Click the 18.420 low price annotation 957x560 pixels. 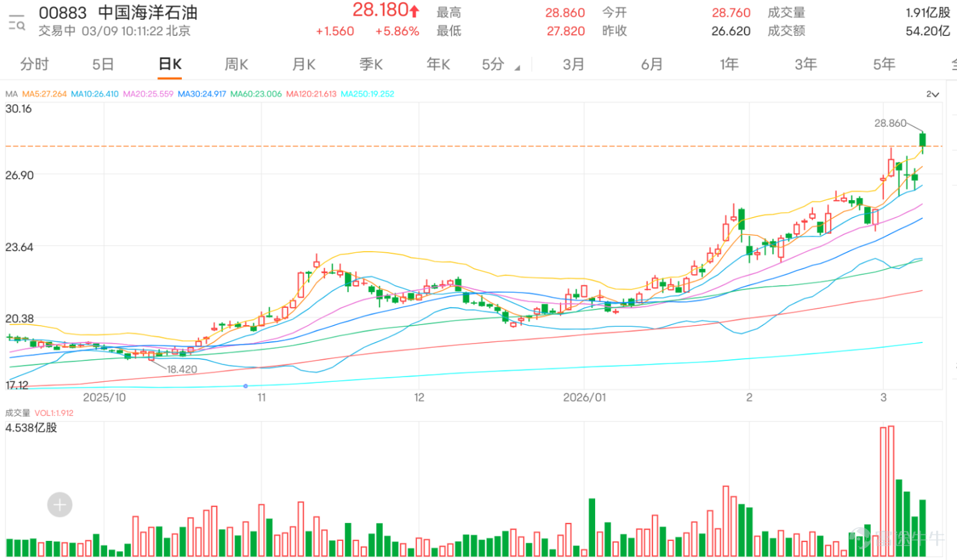pyautogui.click(x=182, y=369)
